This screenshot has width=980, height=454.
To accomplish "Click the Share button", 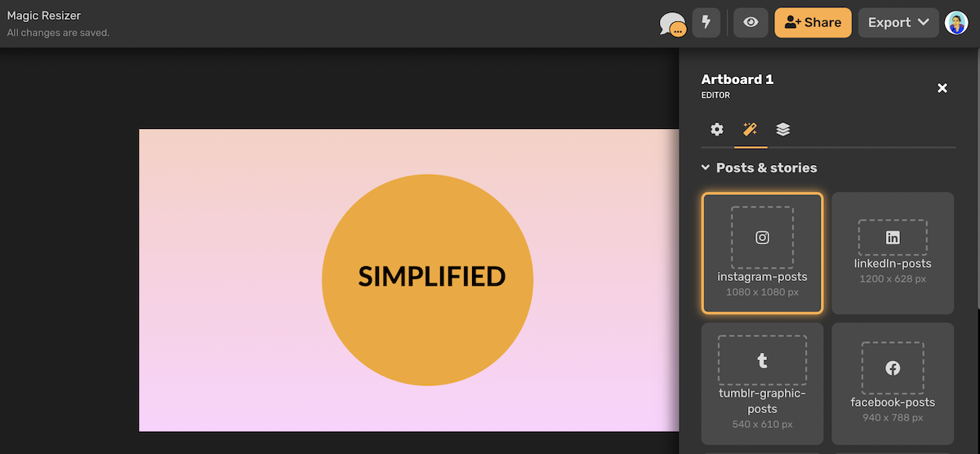I will point(813,23).
